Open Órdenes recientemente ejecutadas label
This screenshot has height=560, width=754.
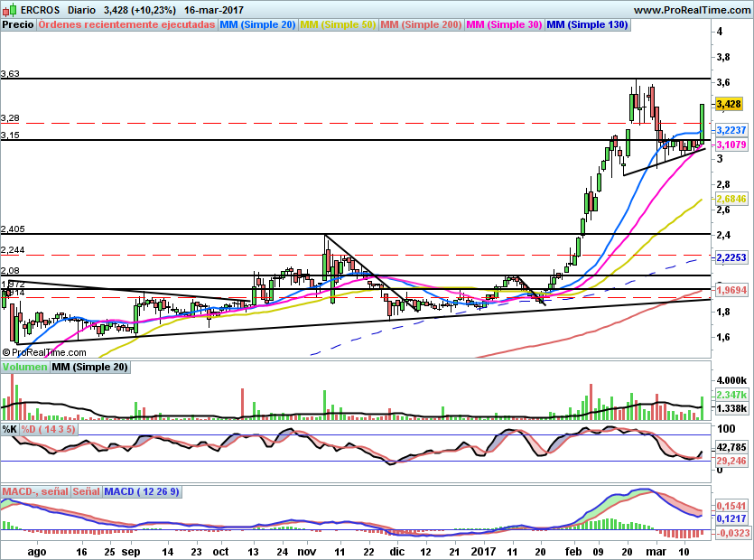126,25
